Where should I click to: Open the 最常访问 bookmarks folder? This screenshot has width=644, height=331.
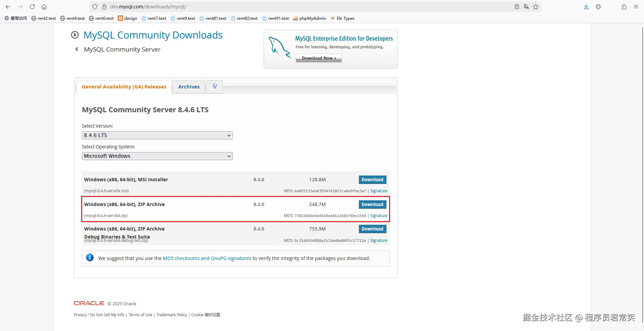tap(16, 18)
